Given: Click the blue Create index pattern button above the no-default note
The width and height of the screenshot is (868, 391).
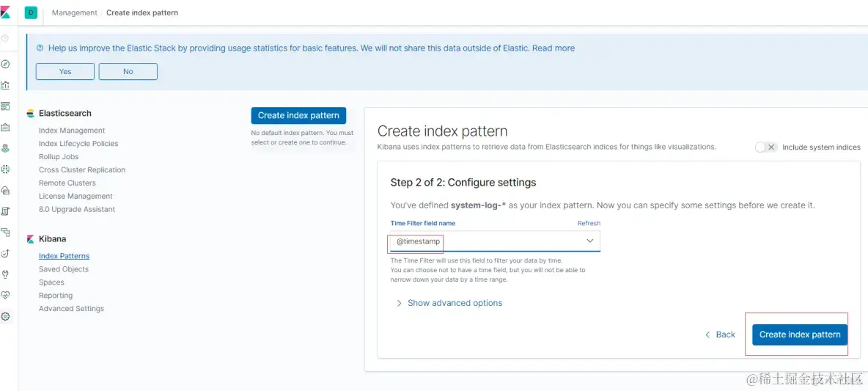Looking at the screenshot, I should [x=298, y=115].
